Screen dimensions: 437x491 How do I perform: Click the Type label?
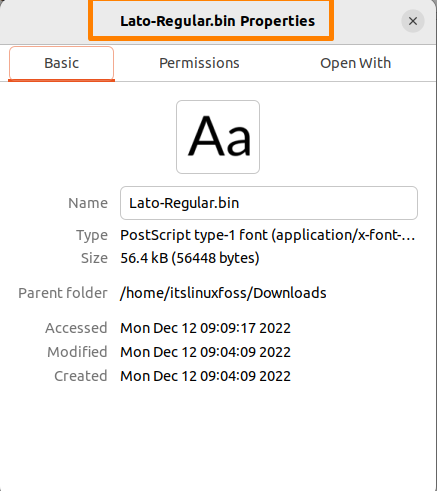coord(92,236)
